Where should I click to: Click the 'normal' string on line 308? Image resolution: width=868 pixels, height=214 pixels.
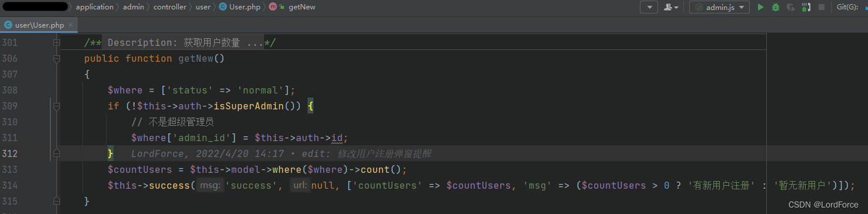point(261,90)
